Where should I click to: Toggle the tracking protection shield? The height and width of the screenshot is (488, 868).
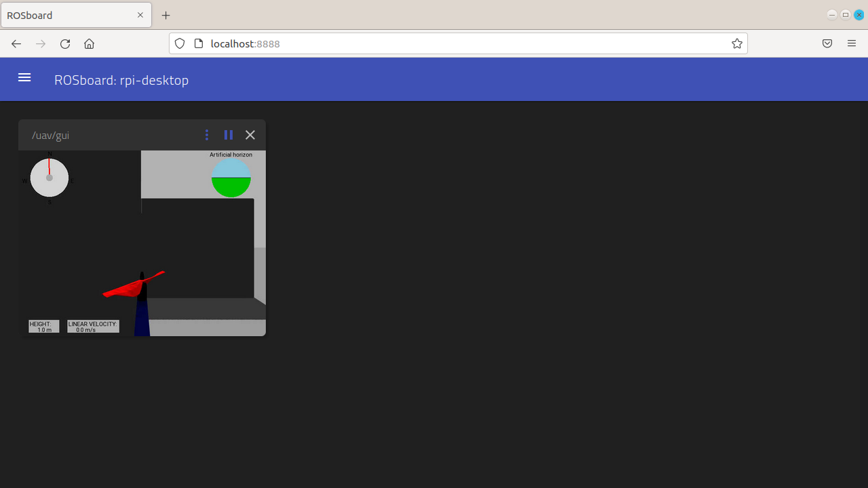tap(179, 43)
